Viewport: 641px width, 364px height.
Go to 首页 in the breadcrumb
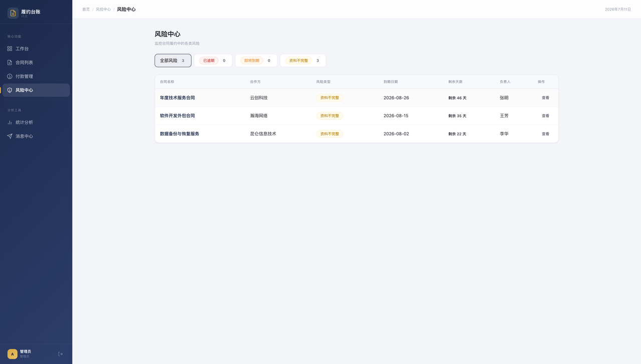point(86,10)
